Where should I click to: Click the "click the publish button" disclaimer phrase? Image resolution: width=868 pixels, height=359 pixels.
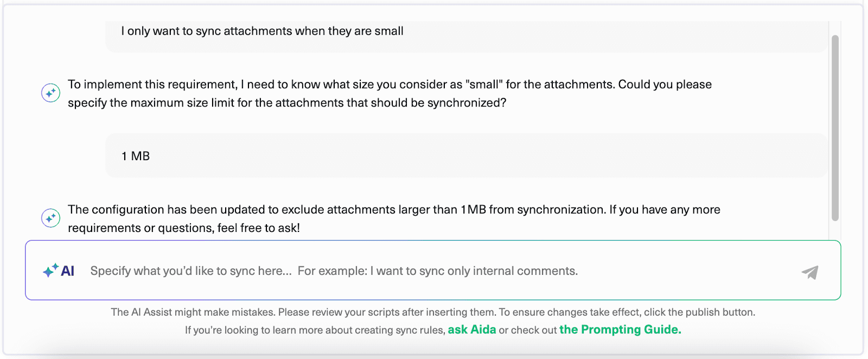point(699,312)
